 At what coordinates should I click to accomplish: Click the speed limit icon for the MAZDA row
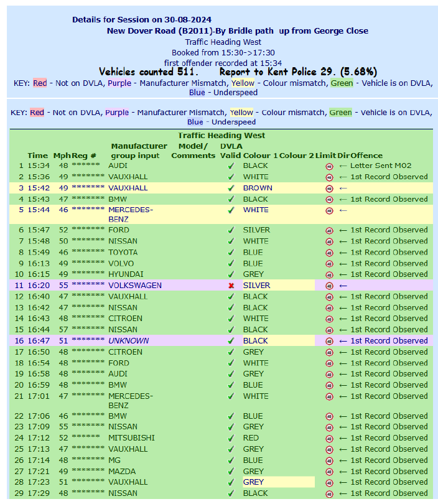[x=329, y=472]
